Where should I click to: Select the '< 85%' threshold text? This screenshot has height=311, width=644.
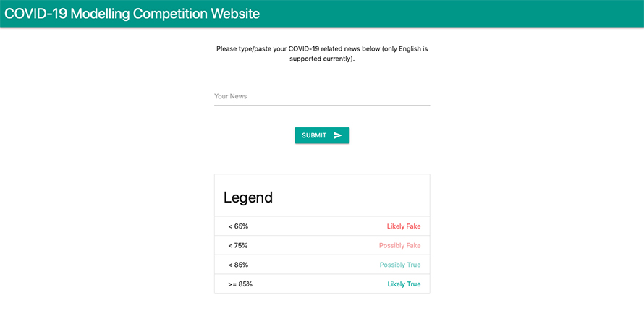tap(238, 265)
